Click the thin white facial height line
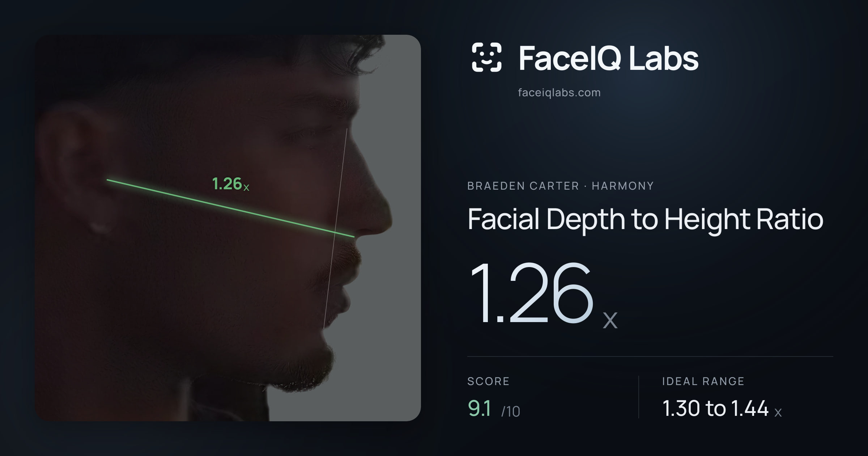 pos(335,228)
